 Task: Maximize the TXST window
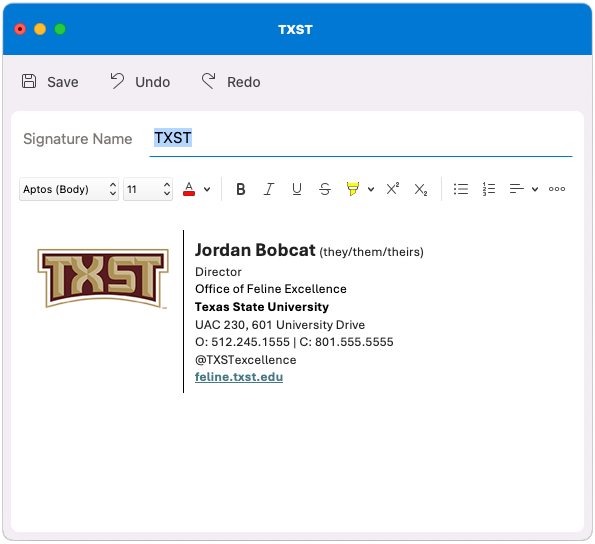60,29
